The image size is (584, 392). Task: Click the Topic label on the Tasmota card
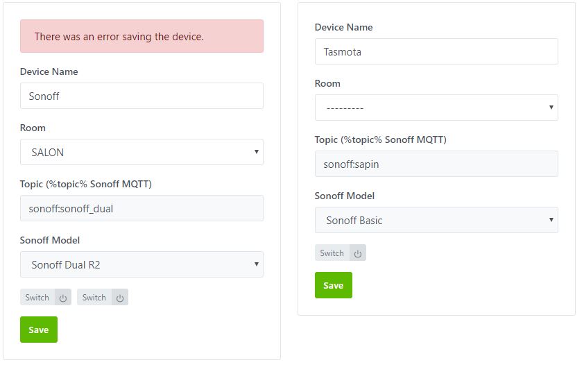click(380, 139)
